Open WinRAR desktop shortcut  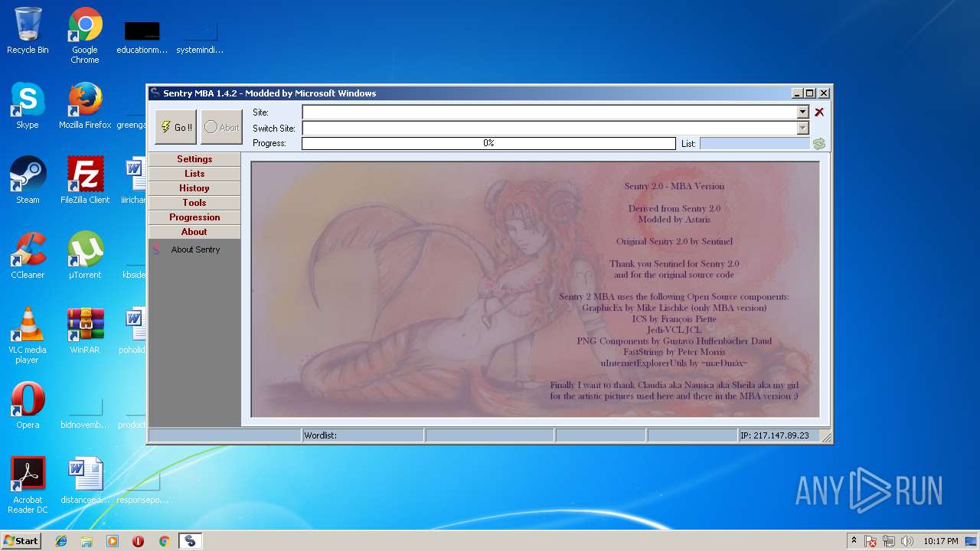85,331
